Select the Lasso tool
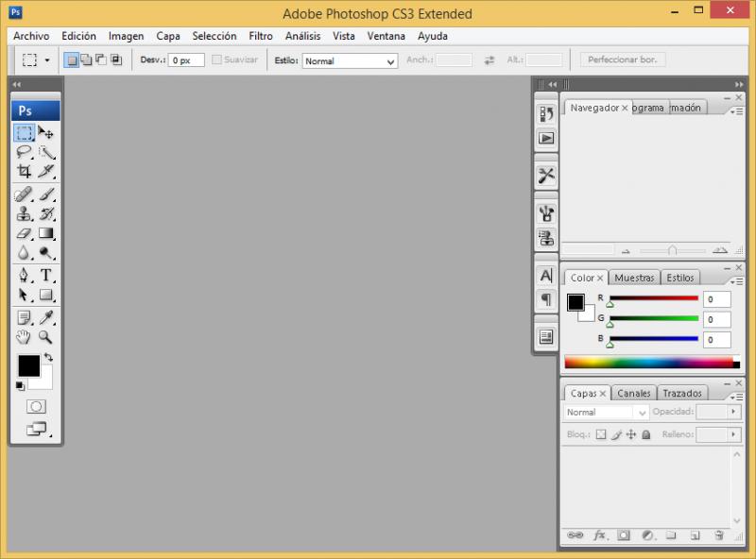 [25, 152]
